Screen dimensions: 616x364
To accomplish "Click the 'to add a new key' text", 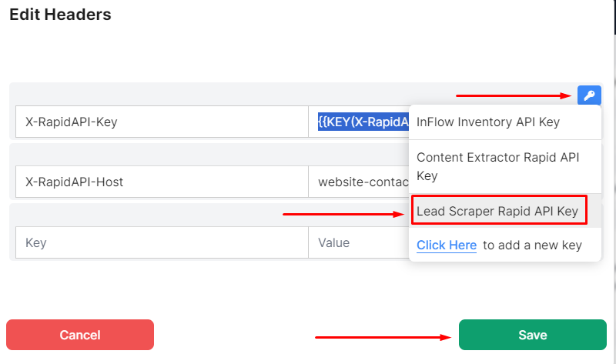I will click(532, 245).
